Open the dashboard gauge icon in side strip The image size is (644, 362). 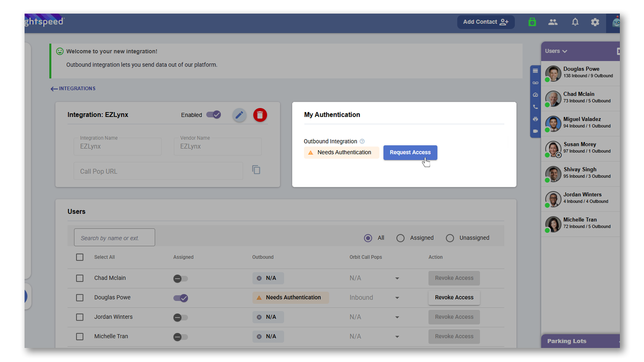pyautogui.click(x=535, y=95)
